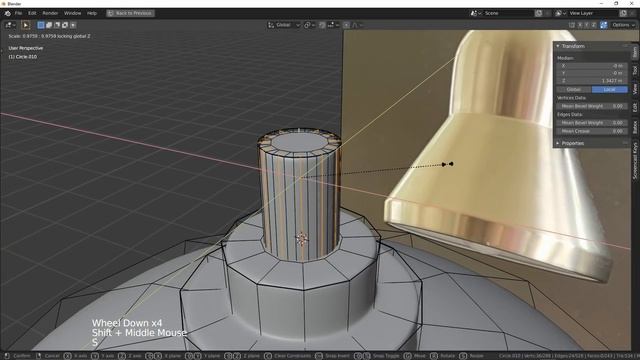Switch to the Item sidebar tab
The width and height of the screenshot is (640, 360).
coord(635,51)
